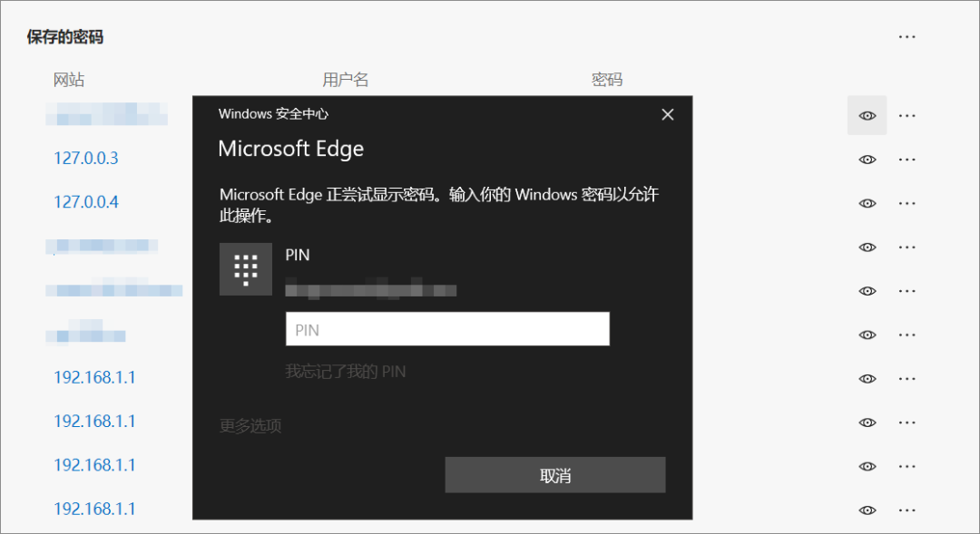Click the PIN keypad icon in dialog
This screenshot has width=980, height=534.
(246, 269)
